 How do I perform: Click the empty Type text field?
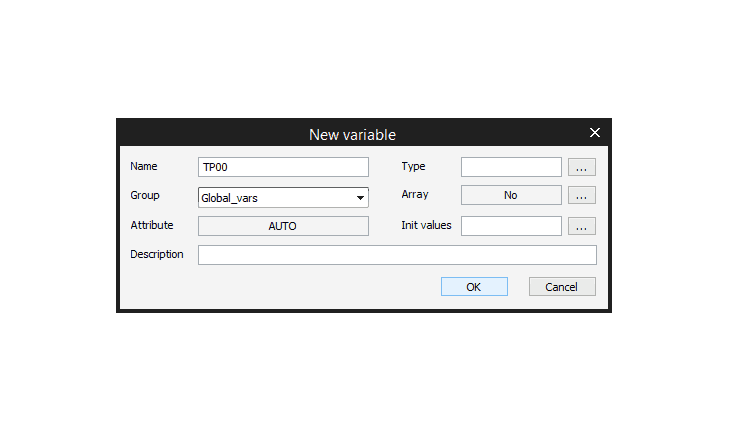click(x=511, y=167)
